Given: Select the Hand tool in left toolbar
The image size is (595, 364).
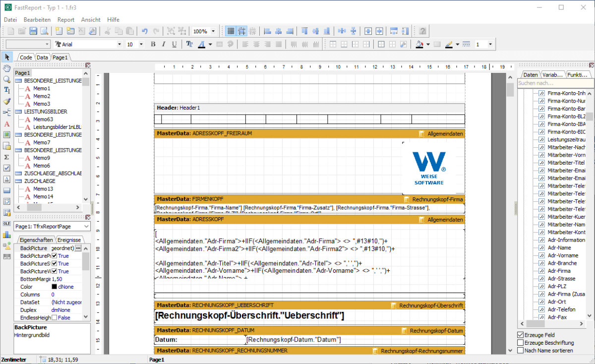Looking at the screenshot, I should coord(7,68).
